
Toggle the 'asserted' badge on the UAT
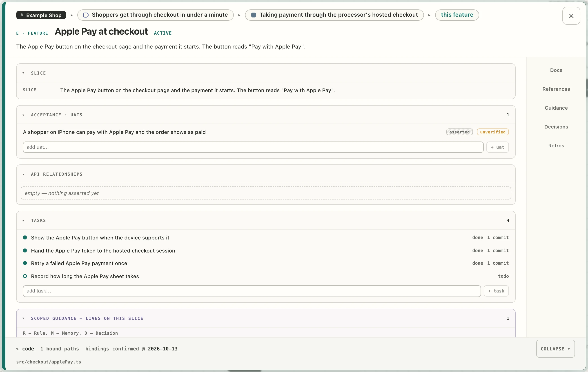coord(459,132)
